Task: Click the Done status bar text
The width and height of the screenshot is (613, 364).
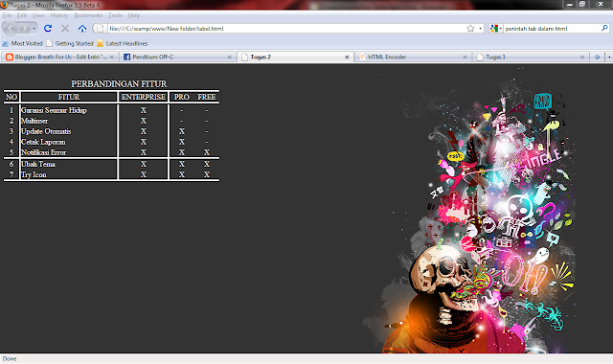Action: (10, 358)
